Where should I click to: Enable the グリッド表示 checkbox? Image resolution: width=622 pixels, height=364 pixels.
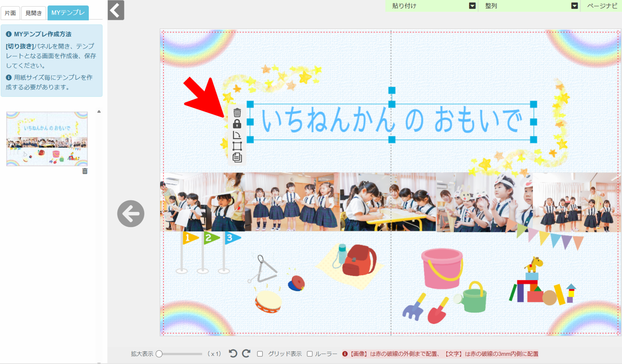pyautogui.click(x=260, y=354)
